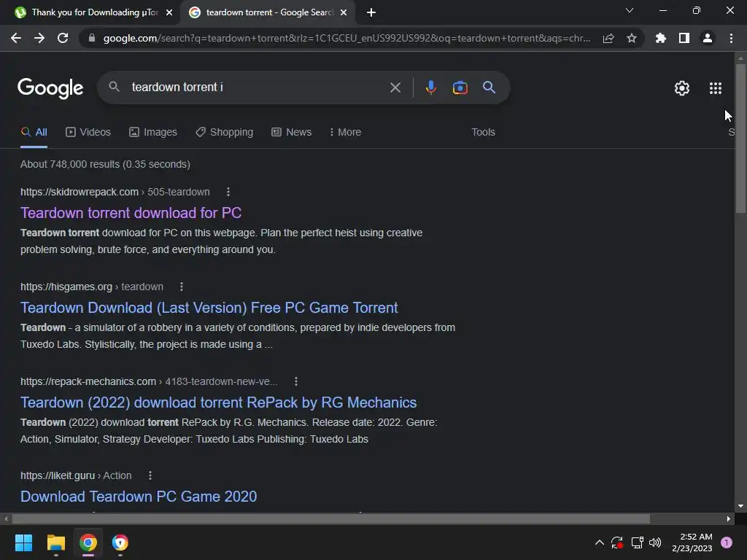Toggle the Chrome side panel

(x=684, y=38)
